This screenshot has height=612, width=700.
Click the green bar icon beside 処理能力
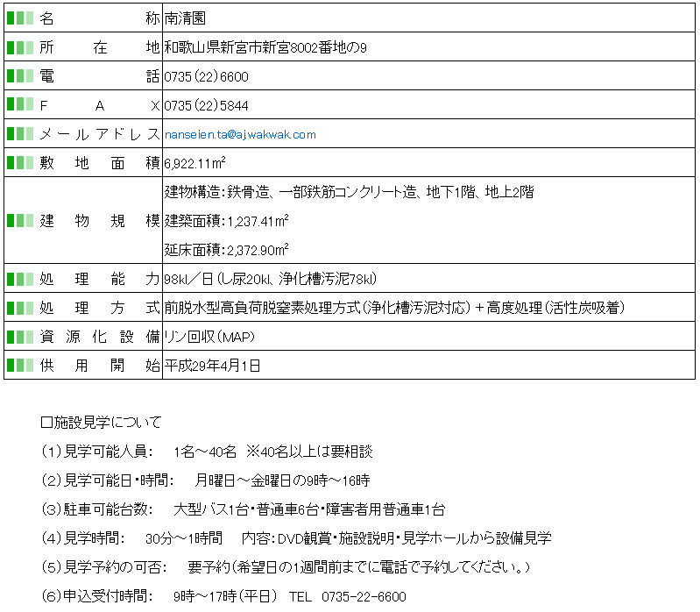19,279
